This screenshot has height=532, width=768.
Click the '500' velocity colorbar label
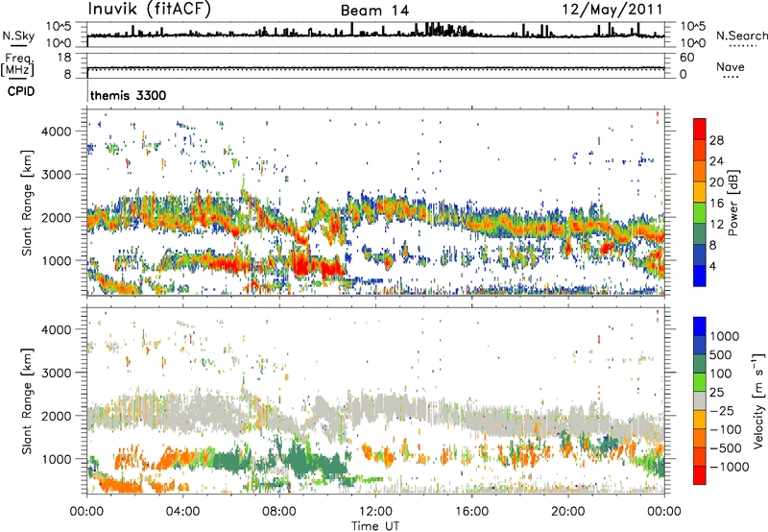click(x=721, y=355)
